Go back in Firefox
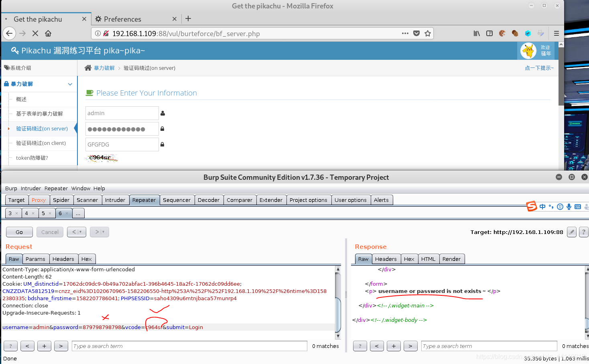 9,33
